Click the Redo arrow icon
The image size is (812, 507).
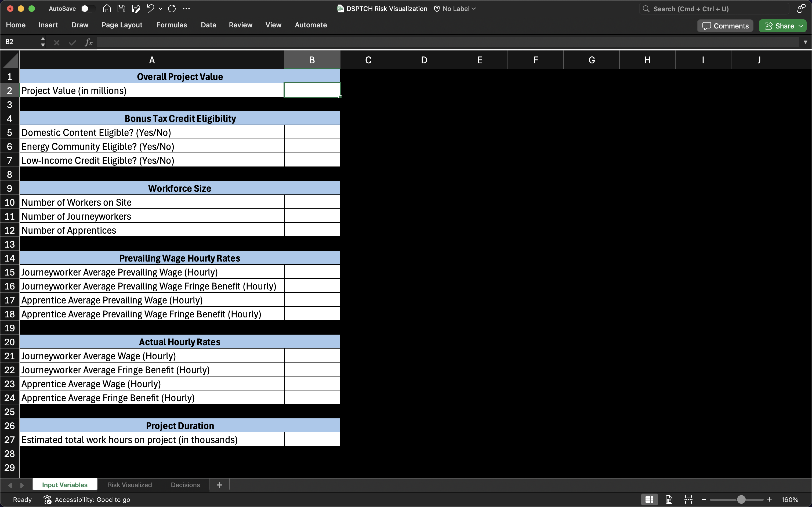[x=173, y=8]
